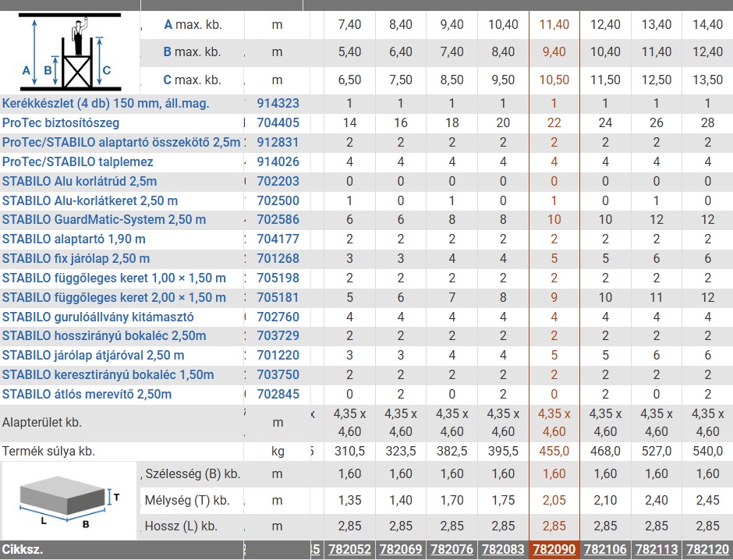
Task: Click article number 914323
Action: point(278,103)
